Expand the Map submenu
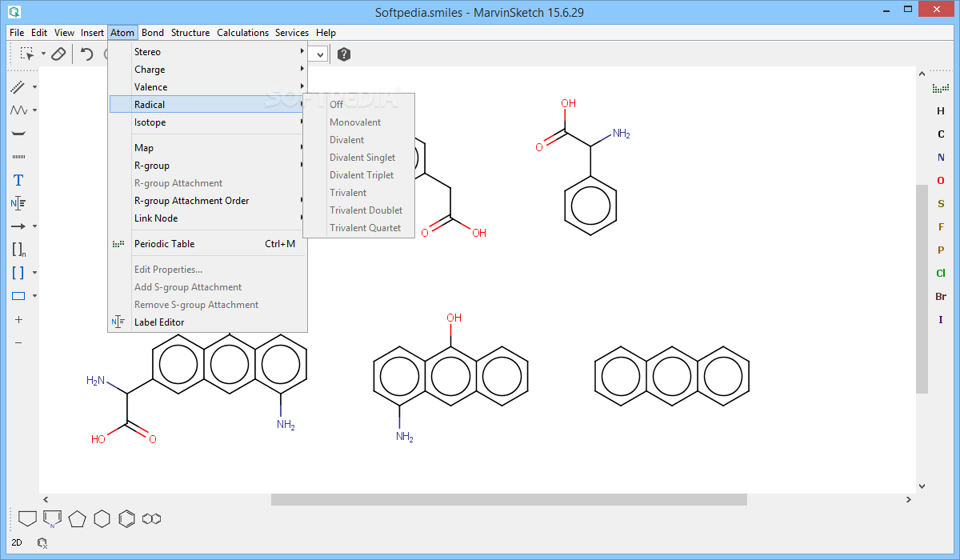 [x=208, y=148]
